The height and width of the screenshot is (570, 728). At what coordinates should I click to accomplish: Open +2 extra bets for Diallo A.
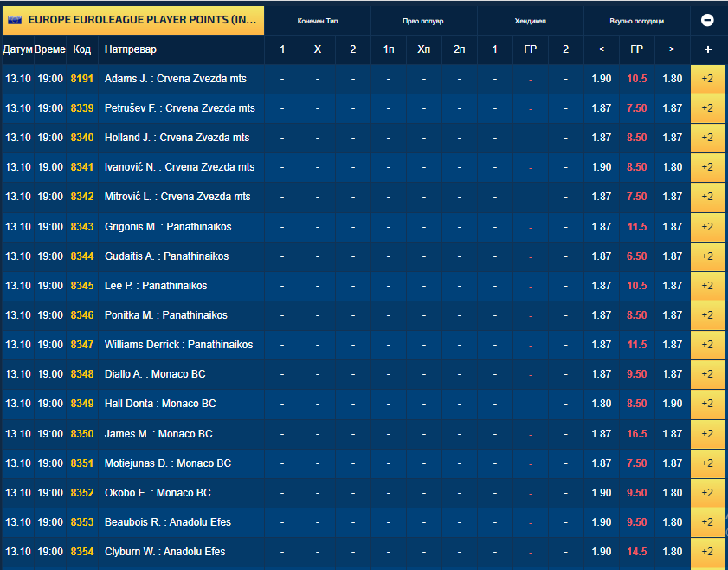(707, 374)
